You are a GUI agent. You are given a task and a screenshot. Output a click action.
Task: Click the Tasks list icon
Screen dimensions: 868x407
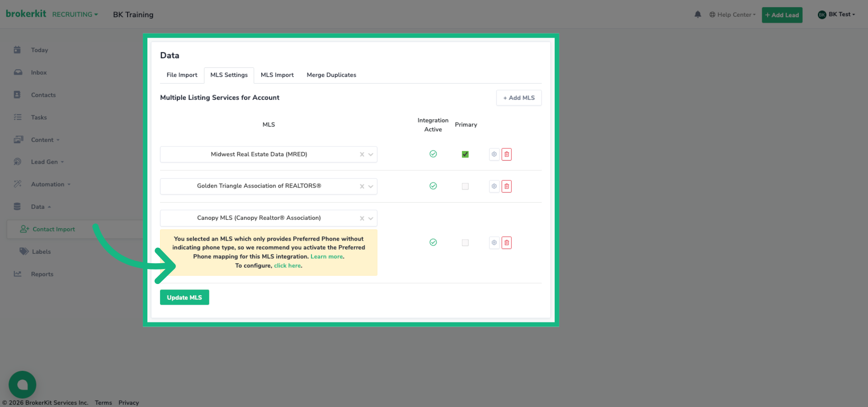(x=18, y=117)
